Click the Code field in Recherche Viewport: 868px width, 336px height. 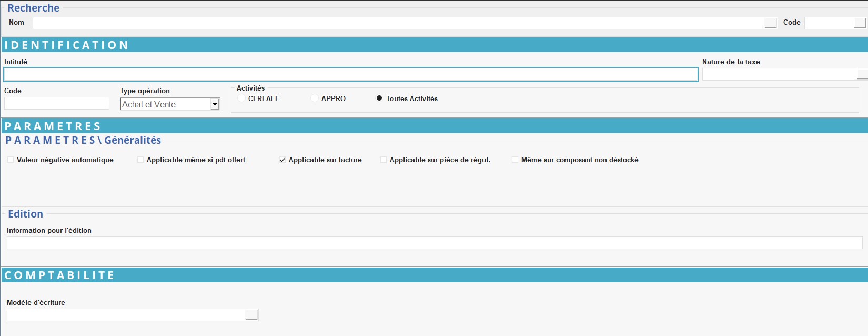[829, 23]
